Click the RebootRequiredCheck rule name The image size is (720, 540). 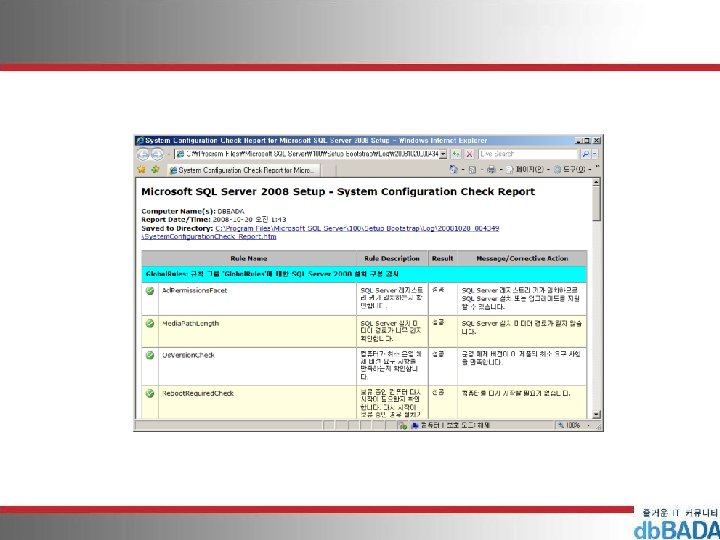point(198,394)
